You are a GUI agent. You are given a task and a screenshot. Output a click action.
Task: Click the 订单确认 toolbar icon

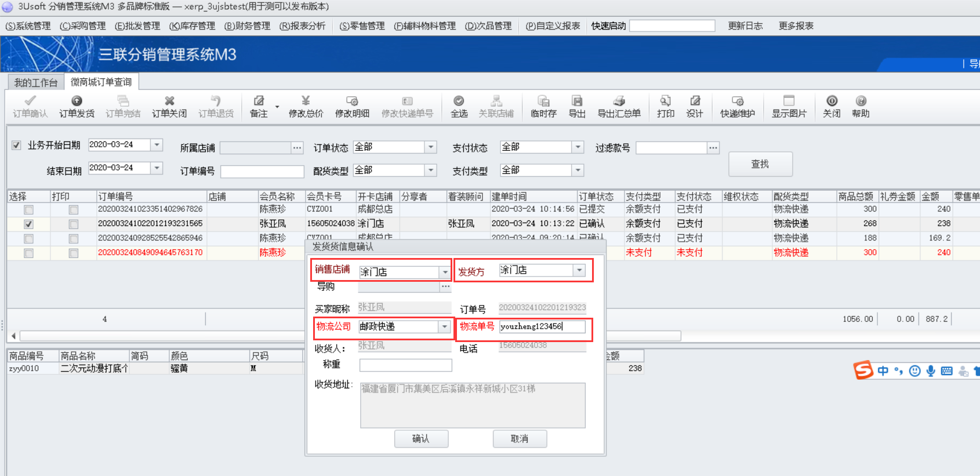pyautogui.click(x=30, y=107)
